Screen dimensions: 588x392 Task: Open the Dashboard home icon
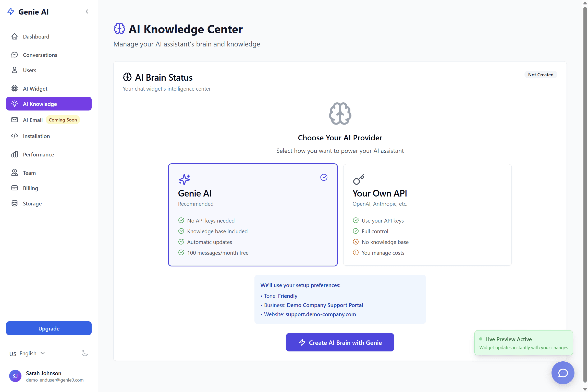[15, 36]
